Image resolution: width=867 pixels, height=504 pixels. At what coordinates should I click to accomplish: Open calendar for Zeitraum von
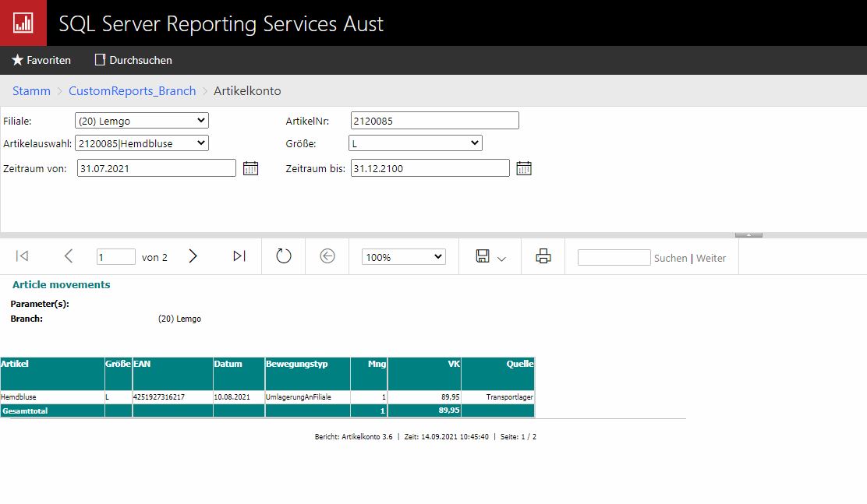click(250, 168)
